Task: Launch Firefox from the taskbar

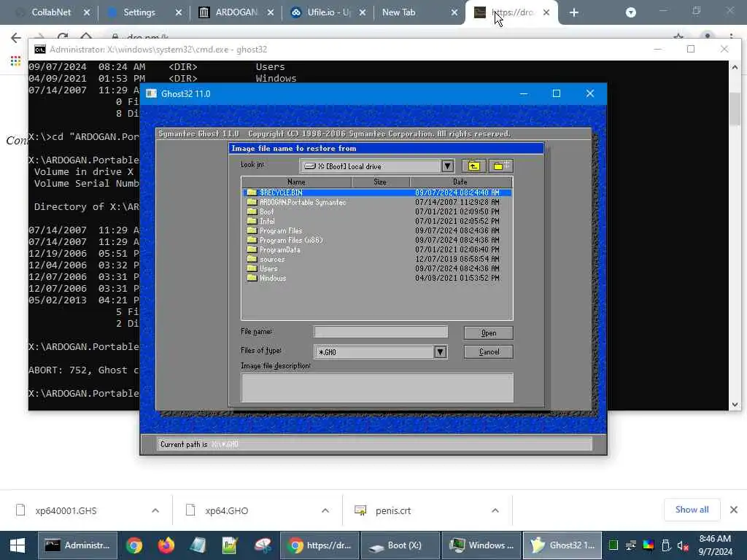Action: click(x=166, y=545)
